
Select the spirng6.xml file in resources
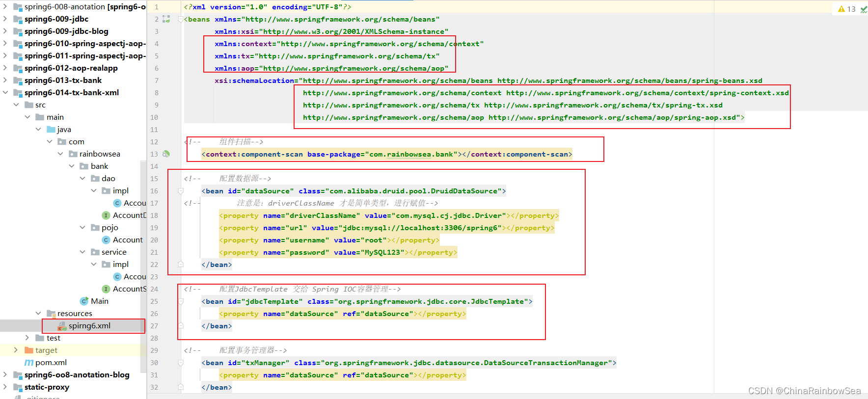89,326
